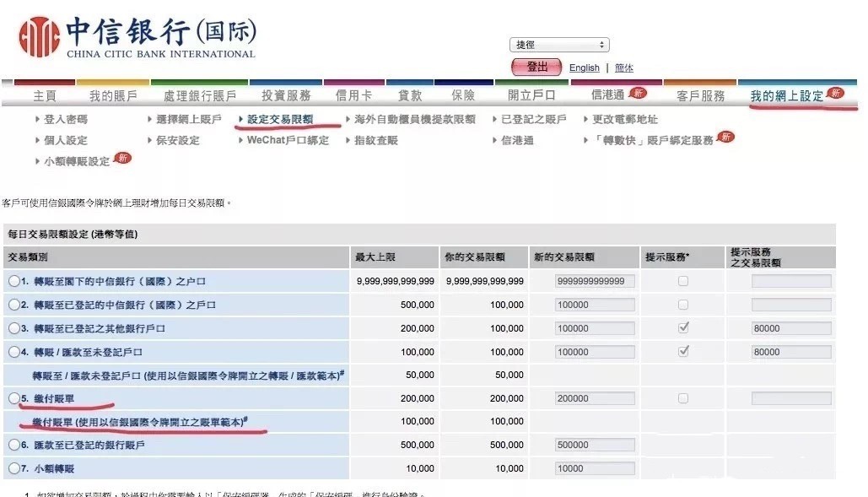Viewport: 868px width, 497px height.
Task: Switch language to 簡体
Action: click(x=624, y=68)
